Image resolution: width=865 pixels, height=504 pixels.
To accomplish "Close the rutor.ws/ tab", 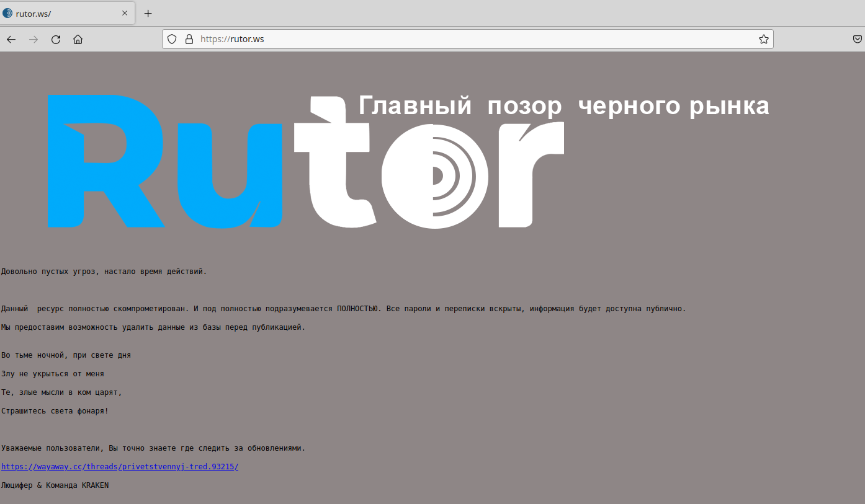I will (x=125, y=13).
